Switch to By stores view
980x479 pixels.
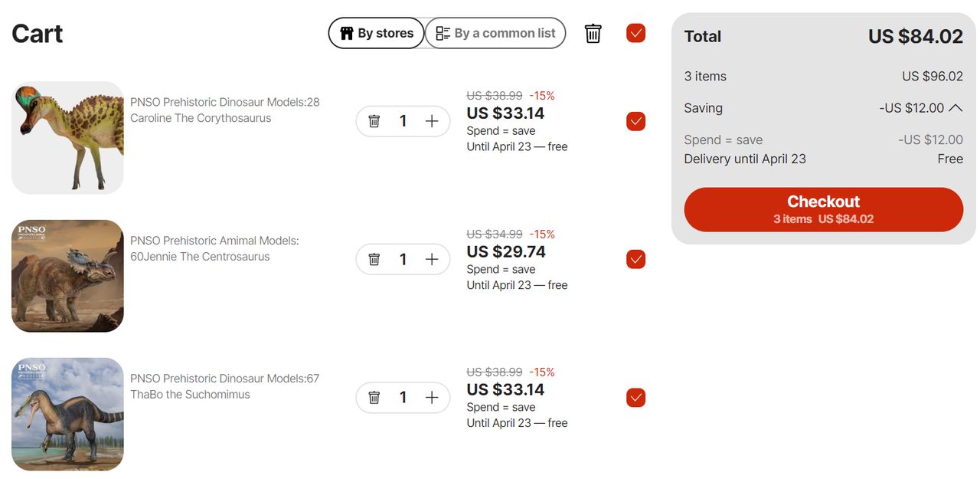click(x=376, y=33)
